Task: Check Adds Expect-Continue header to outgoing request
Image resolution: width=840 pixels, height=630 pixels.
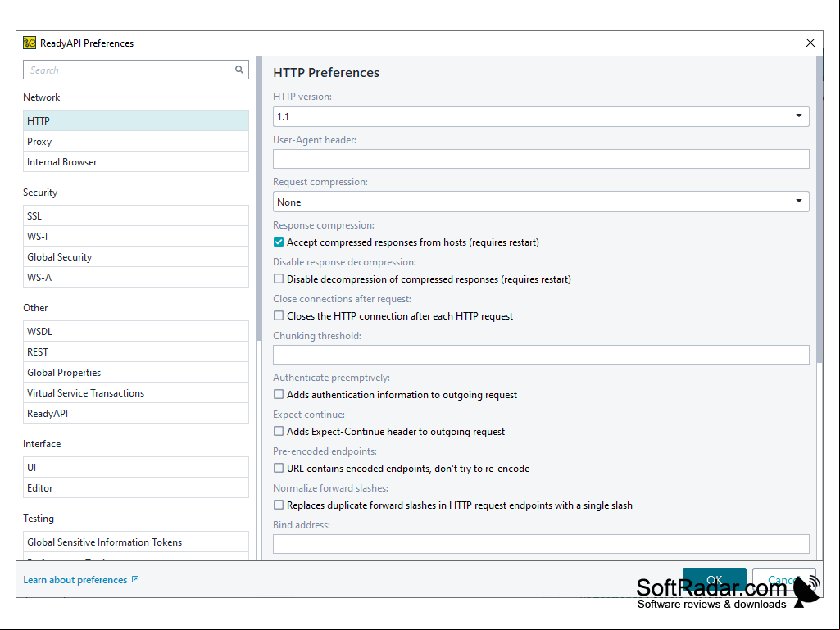Action: (279, 431)
